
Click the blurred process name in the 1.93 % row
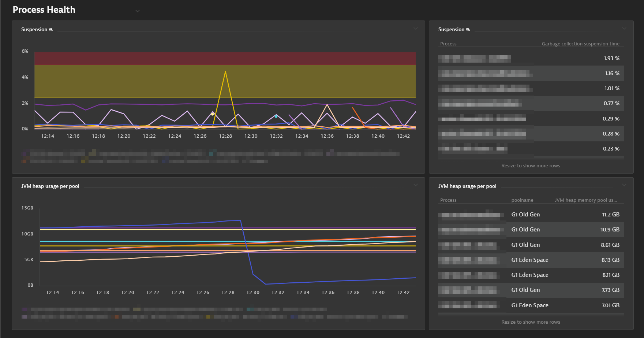click(475, 58)
